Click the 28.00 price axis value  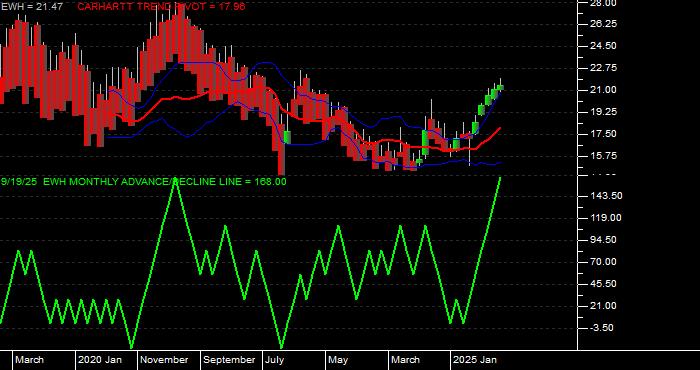click(x=604, y=3)
